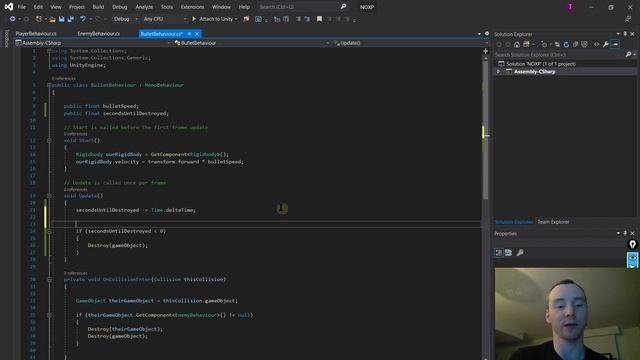Viewport: 640px width, 360px height.
Task: Open the BulletBehaviour class navigation dropdown
Action: click(251, 43)
